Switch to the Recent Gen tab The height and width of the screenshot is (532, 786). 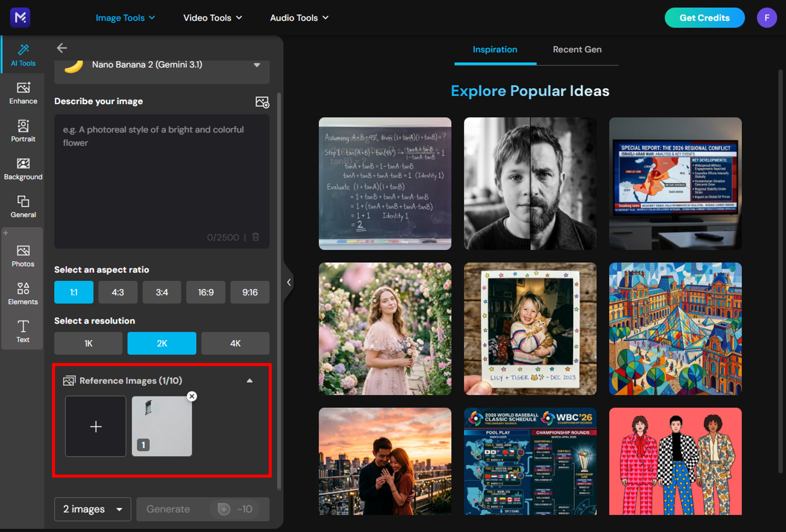coord(577,49)
